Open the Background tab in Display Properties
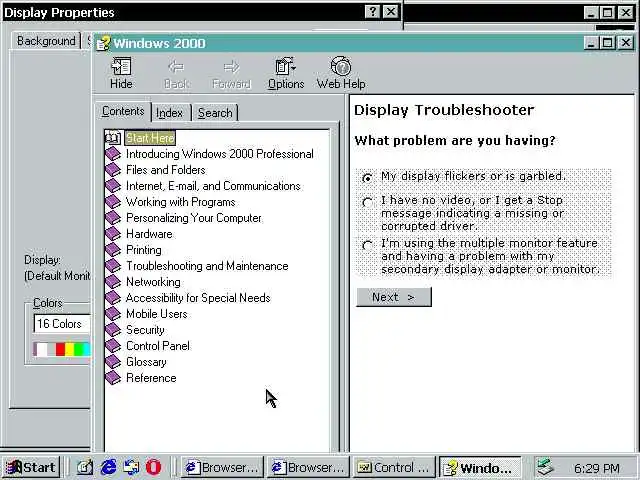Screen dimensions: 640x480 click(x=46, y=41)
